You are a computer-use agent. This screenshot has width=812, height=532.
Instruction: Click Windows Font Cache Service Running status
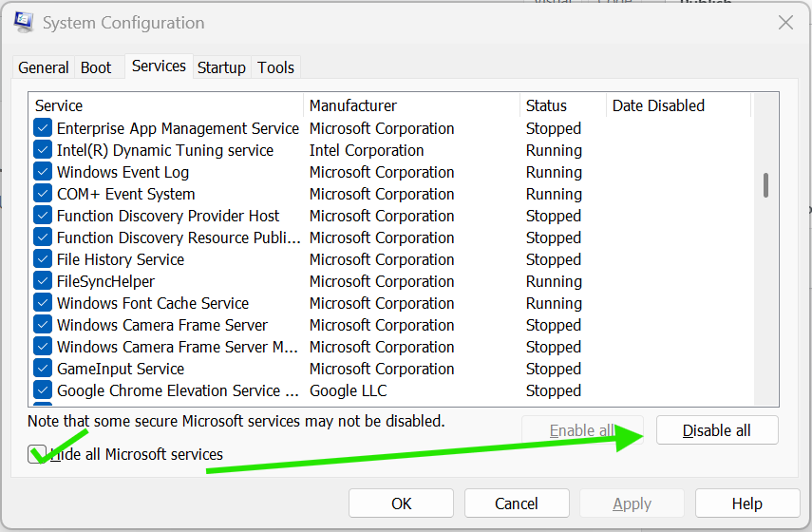click(x=554, y=303)
